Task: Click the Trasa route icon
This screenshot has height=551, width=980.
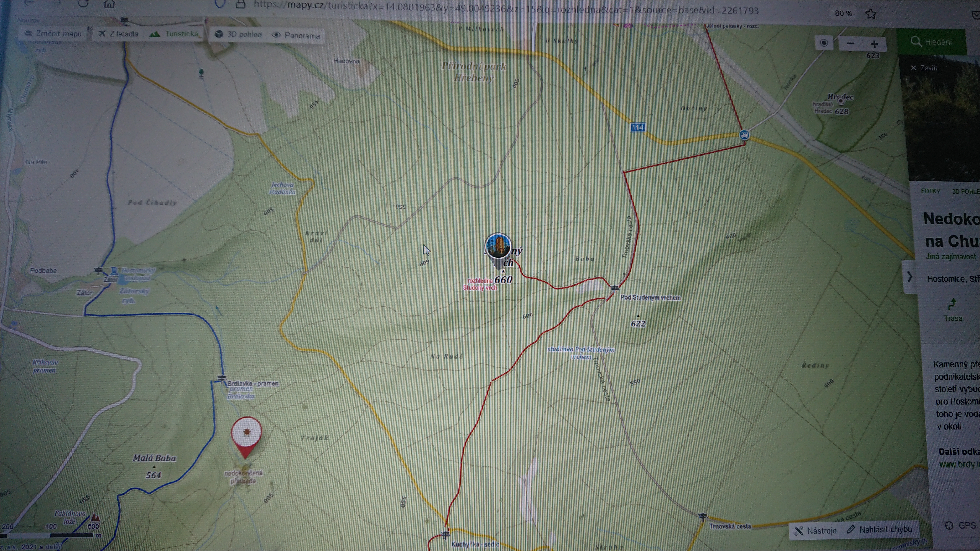Action: click(x=953, y=310)
